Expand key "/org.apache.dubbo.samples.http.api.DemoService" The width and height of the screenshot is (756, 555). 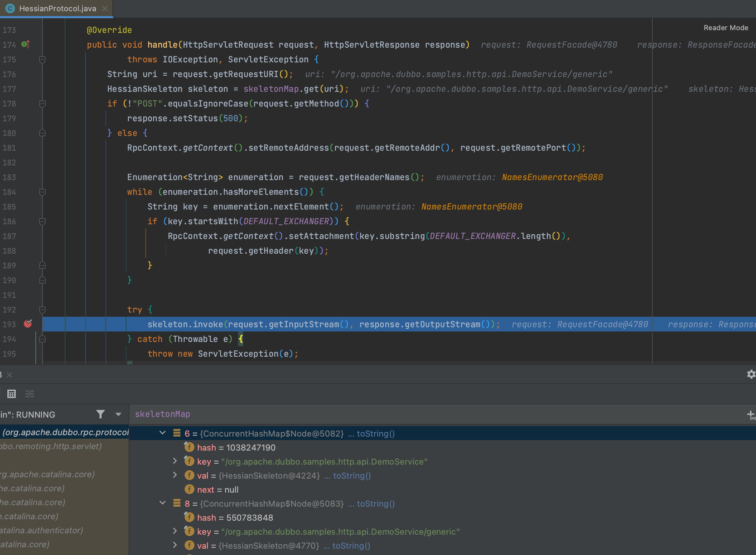[x=175, y=461]
